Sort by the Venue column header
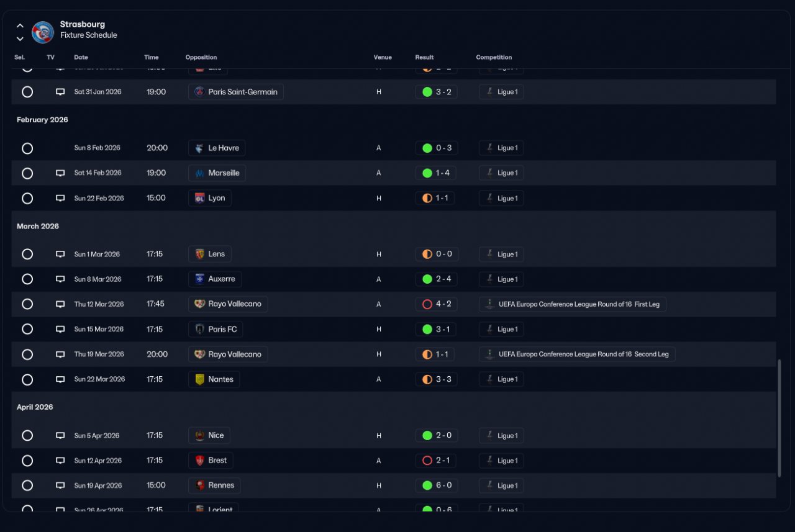Viewport: 795px width, 532px height. 383,58
